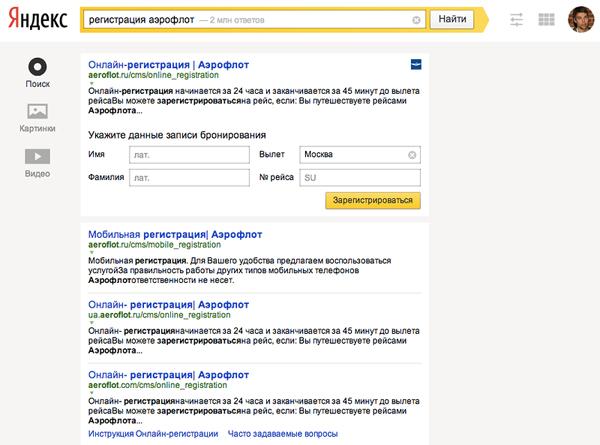Clear the search query text
The height and width of the screenshot is (445, 600).
click(x=416, y=20)
